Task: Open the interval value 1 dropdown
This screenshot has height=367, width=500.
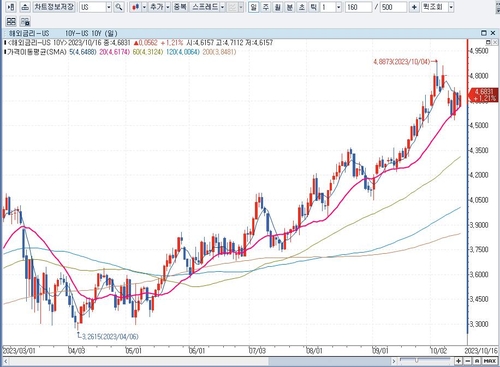Action: [339, 7]
